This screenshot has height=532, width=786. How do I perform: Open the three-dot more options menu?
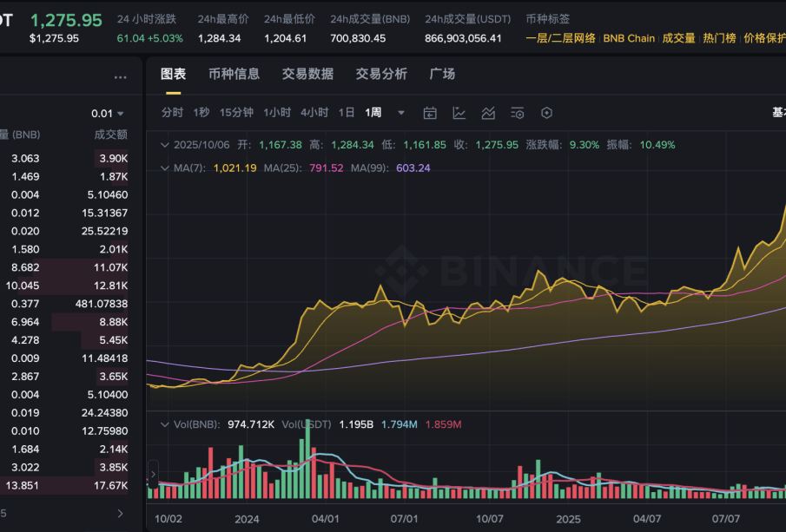coord(121,77)
